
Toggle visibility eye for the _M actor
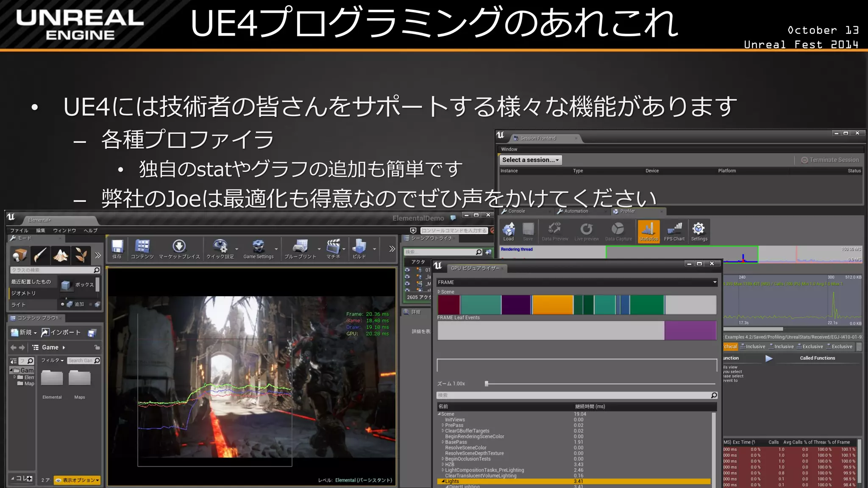coord(407,283)
